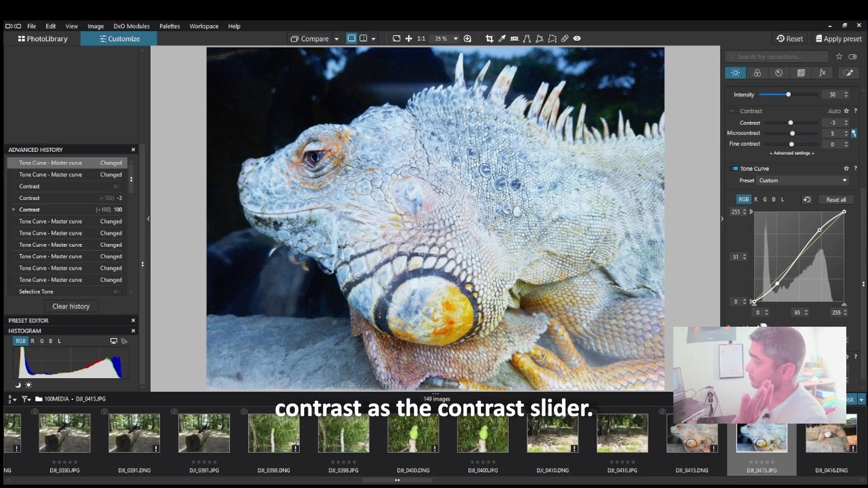This screenshot has height=488, width=868.
Task: Click the red-eye/eye preview icon
Action: tap(577, 38)
